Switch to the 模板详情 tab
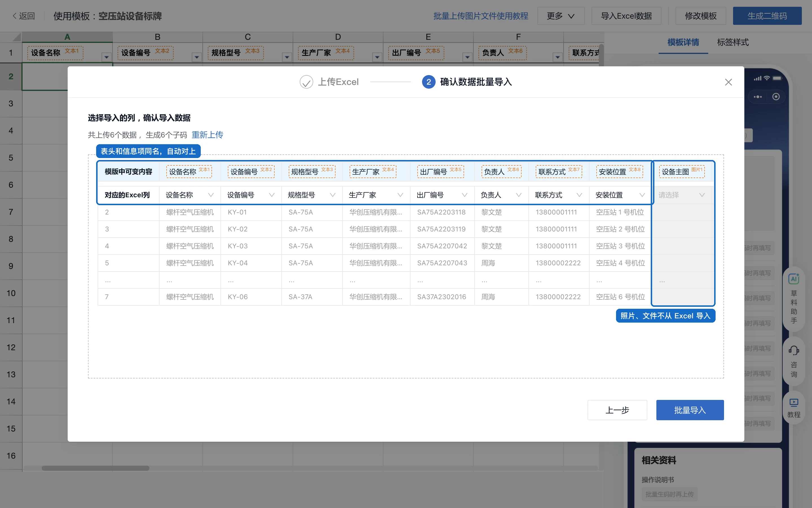Image resolution: width=812 pixels, height=508 pixels. click(x=683, y=42)
